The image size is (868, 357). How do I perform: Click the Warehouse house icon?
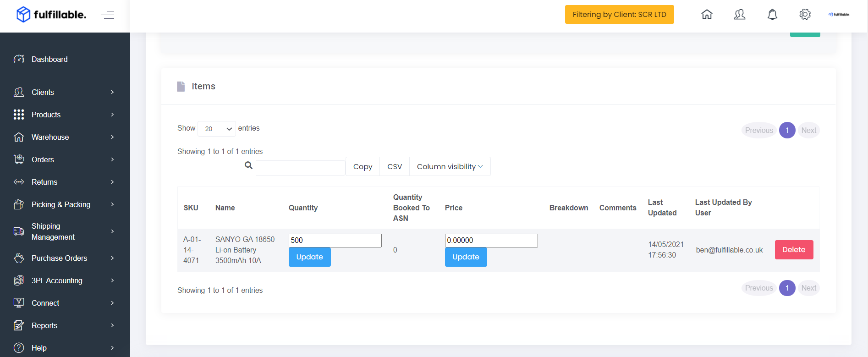tap(19, 137)
